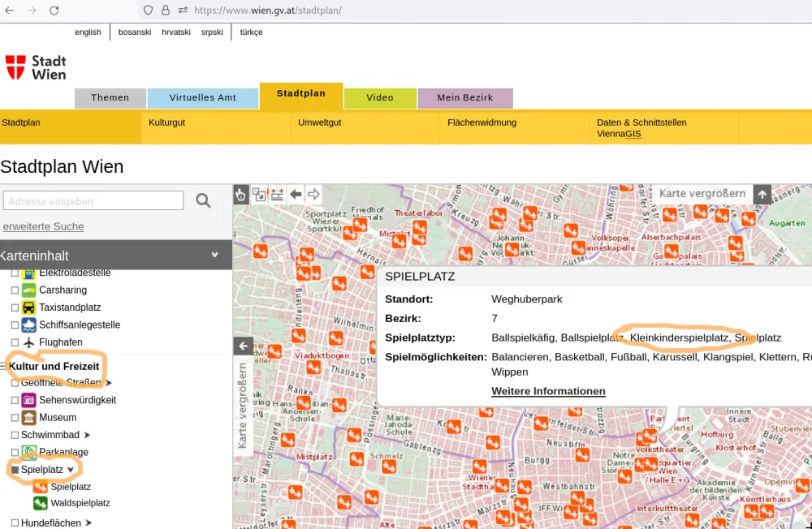Open the Kulturgut menu item
This screenshot has width=812, height=529.
point(166,123)
